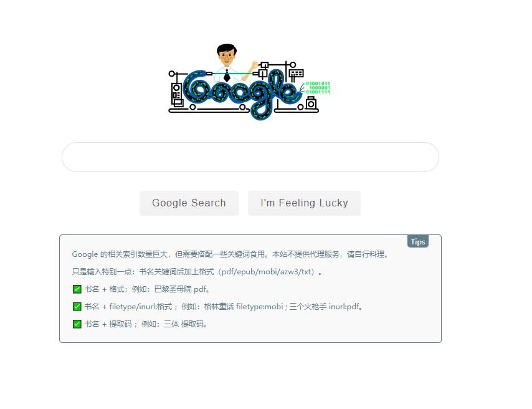The height and width of the screenshot is (409, 532).
Task: Click the control box at doodle's left
Action: 176,94
